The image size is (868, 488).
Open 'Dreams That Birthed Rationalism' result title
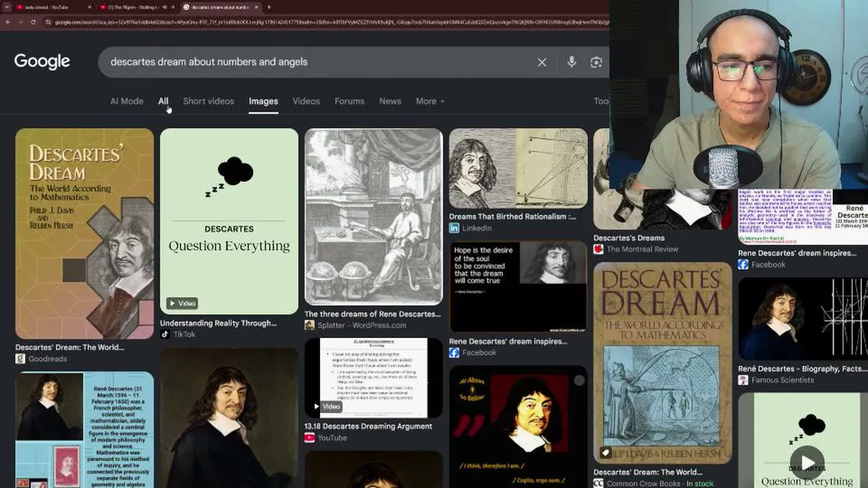point(513,217)
